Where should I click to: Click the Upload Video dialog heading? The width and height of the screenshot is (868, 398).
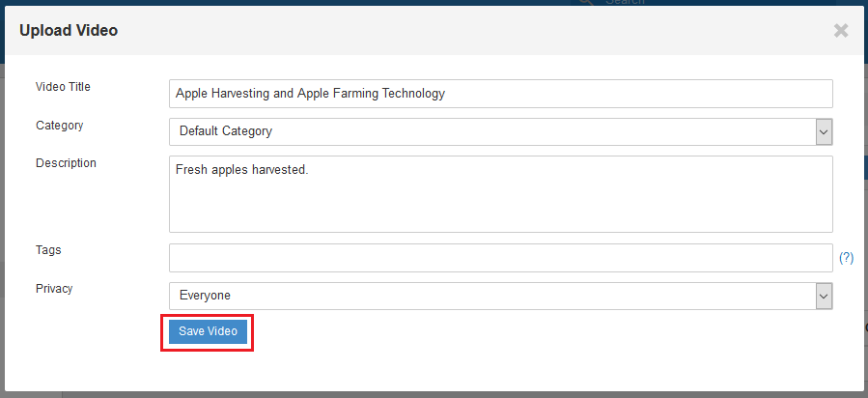coord(69,31)
